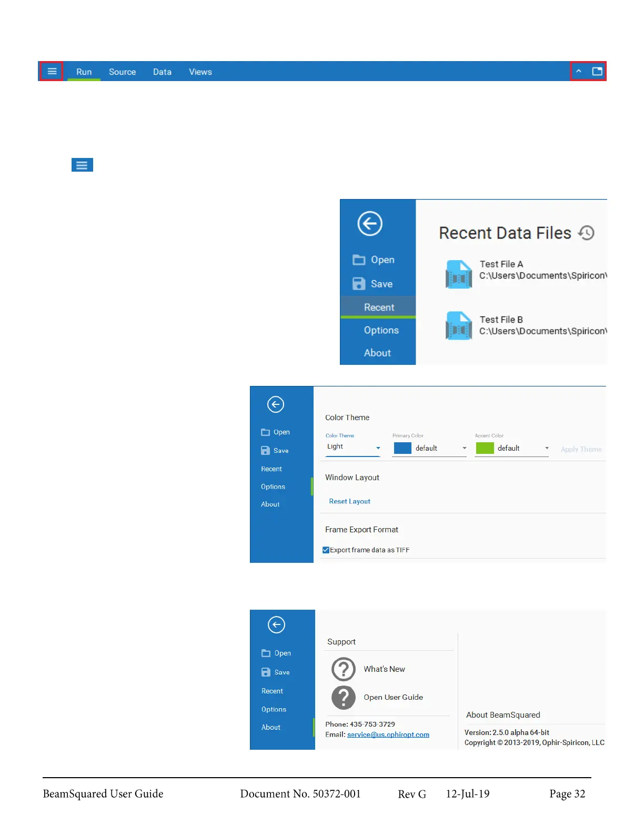
Task: Click back arrow in About support panel
Action: 276,624
